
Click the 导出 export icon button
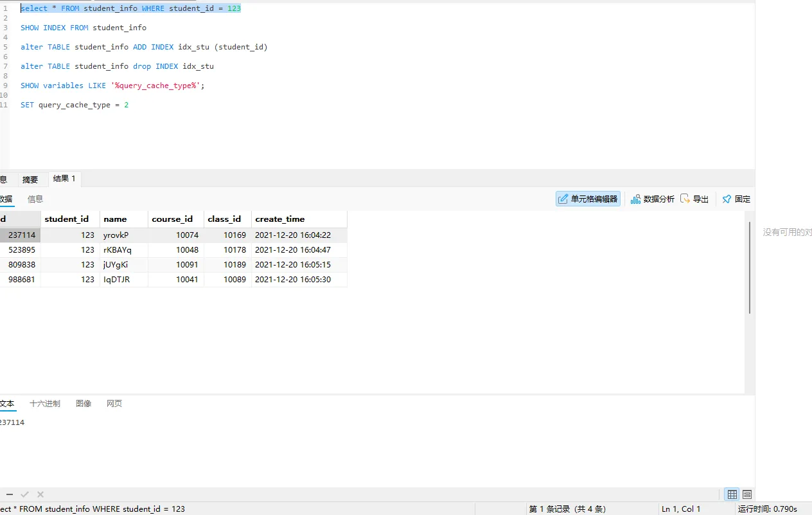[x=694, y=199]
